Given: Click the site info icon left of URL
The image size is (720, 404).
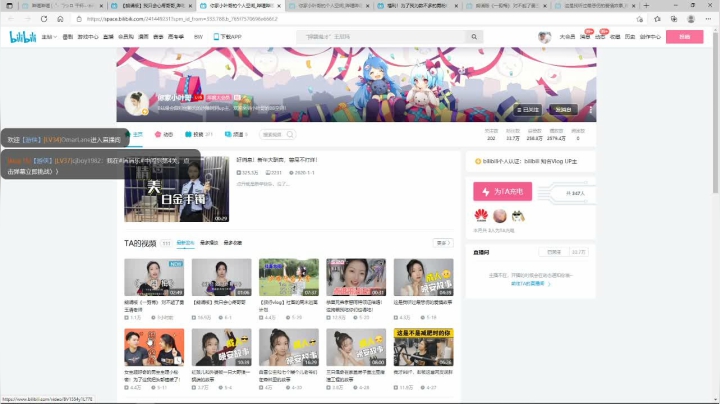Looking at the screenshot, I should (79, 19).
